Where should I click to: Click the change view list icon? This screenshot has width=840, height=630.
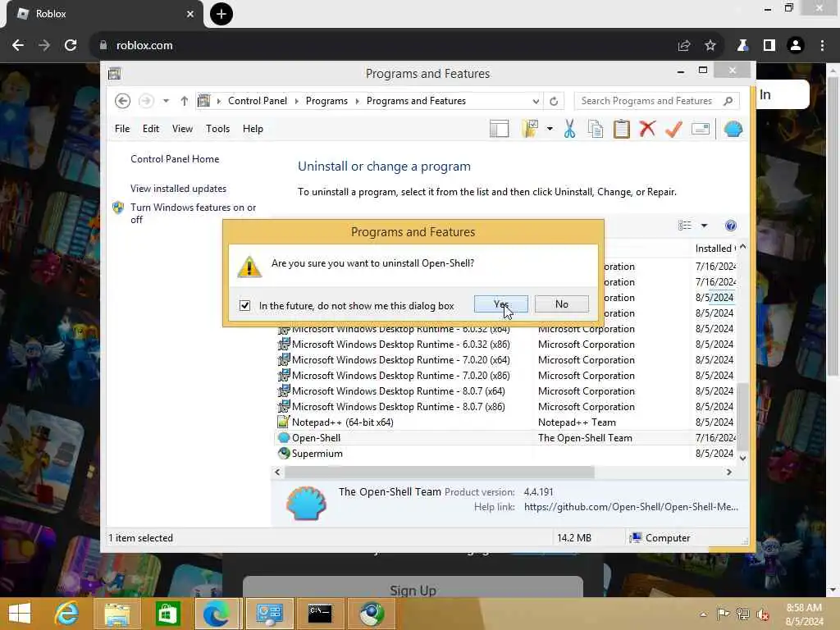click(x=685, y=226)
